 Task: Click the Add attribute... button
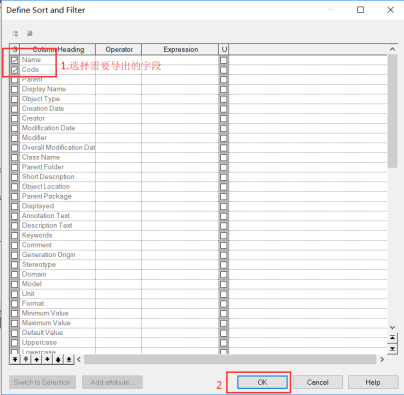click(x=112, y=382)
